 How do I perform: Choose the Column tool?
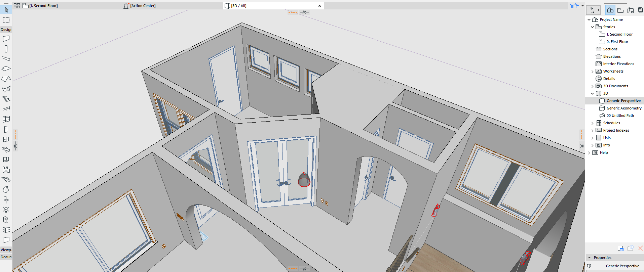click(6, 49)
